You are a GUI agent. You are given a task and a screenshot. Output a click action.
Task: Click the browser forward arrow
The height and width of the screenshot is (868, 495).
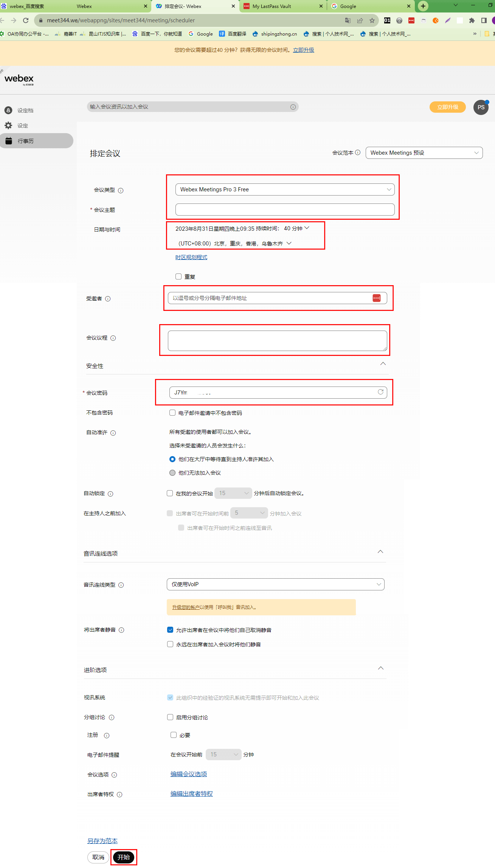pyautogui.click(x=14, y=20)
